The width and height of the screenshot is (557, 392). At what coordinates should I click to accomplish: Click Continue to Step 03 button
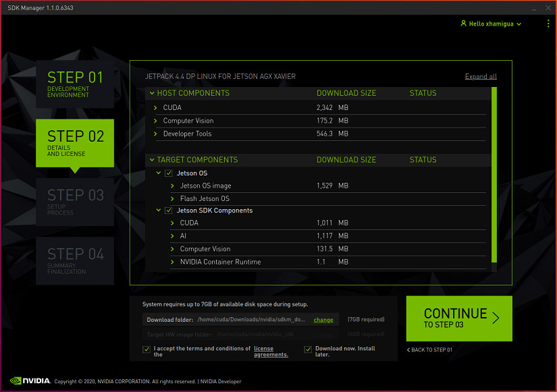(x=459, y=318)
